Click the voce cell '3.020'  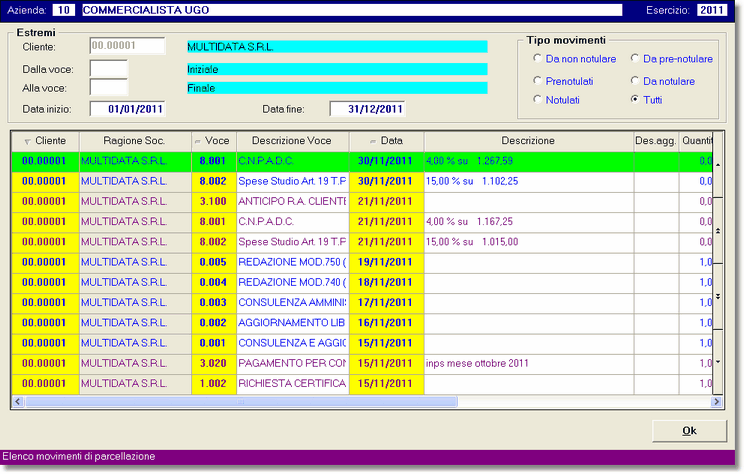click(214, 364)
